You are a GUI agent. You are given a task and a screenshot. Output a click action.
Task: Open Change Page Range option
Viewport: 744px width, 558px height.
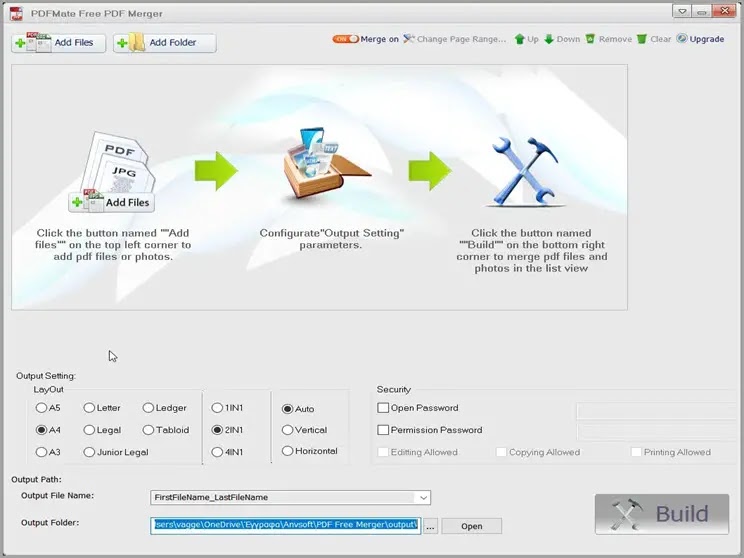(x=455, y=39)
